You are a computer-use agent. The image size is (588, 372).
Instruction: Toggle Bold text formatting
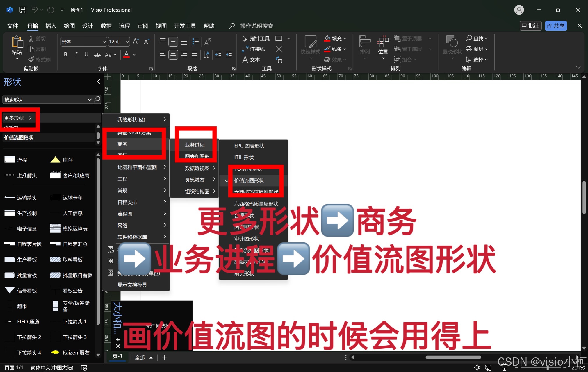66,55
